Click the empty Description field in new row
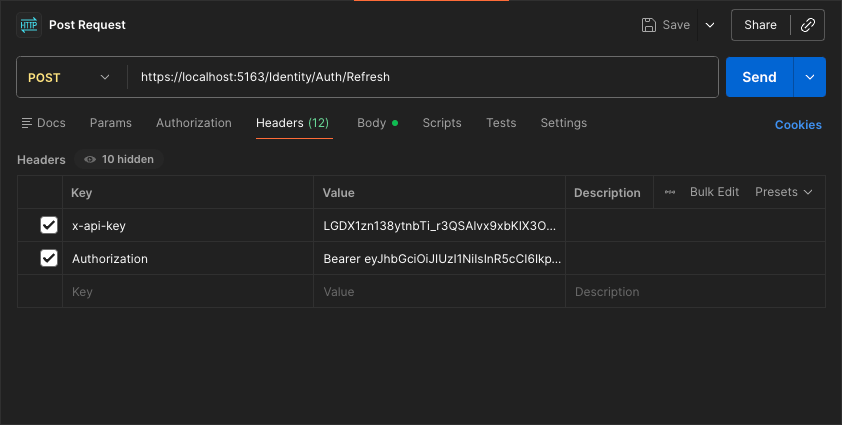842x425 pixels. pyautogui.click(x=695, y=292)
